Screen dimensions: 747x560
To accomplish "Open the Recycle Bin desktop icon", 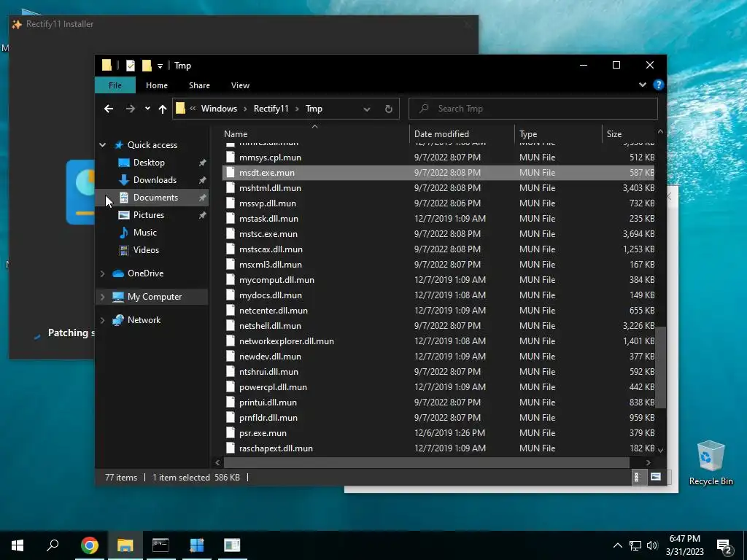I will pos(711,463).
